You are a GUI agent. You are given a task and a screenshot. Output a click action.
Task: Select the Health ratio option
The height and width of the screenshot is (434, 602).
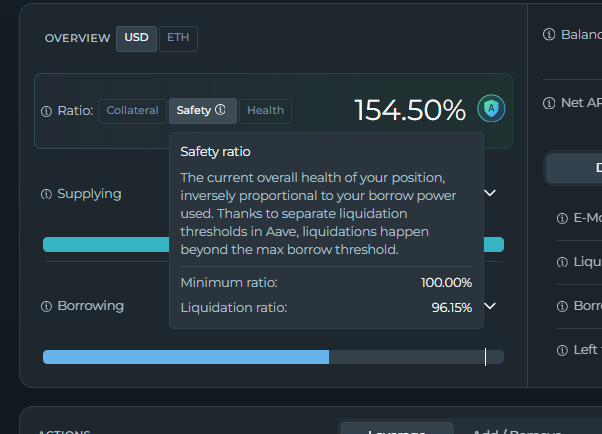[265, 110]
